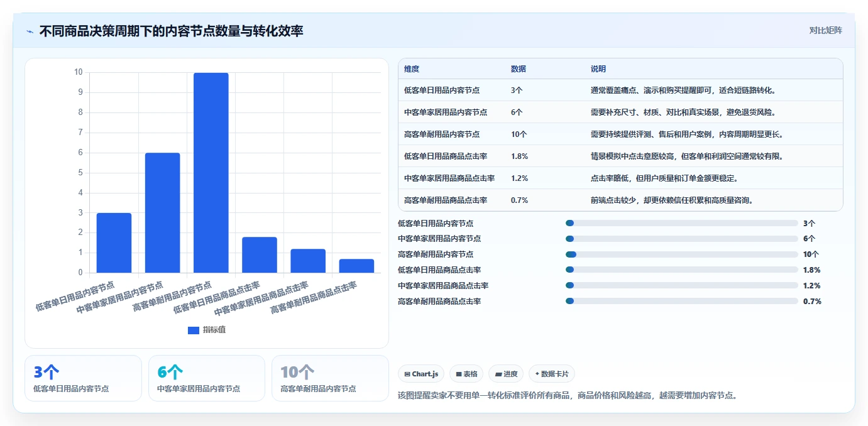
Task: Click the 10个 label beside progress bar
Action: coord(811,254)
